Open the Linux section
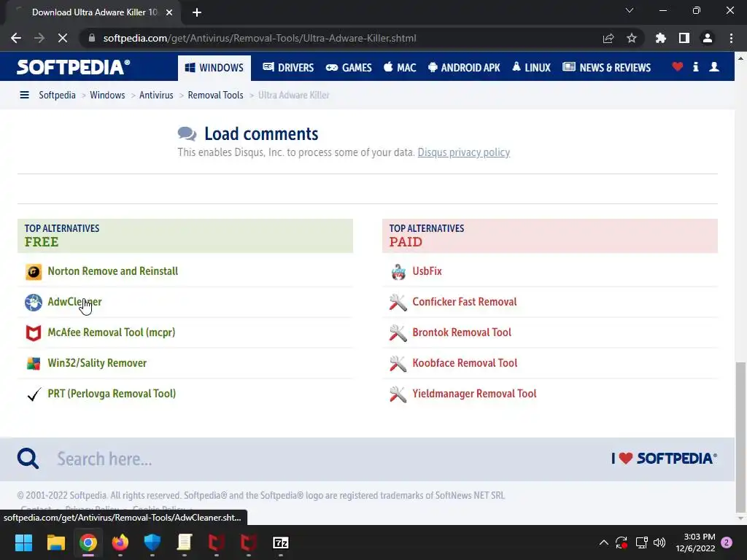 pyautogui.click(x=531, y=68)
